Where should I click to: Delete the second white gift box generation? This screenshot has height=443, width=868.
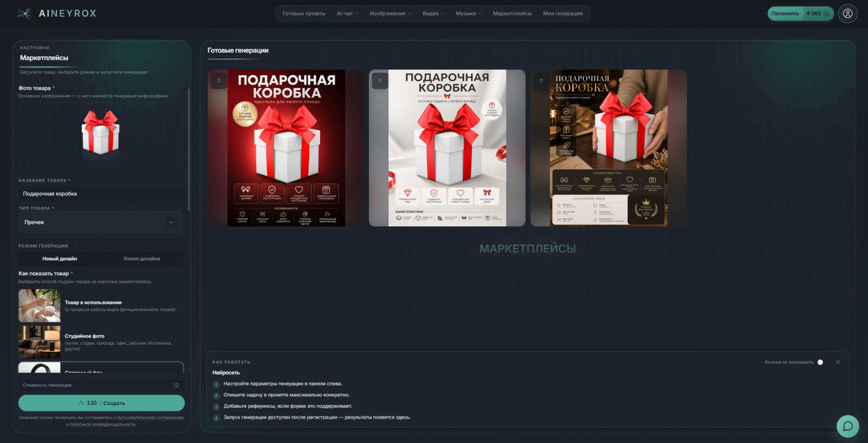point(380,81)
